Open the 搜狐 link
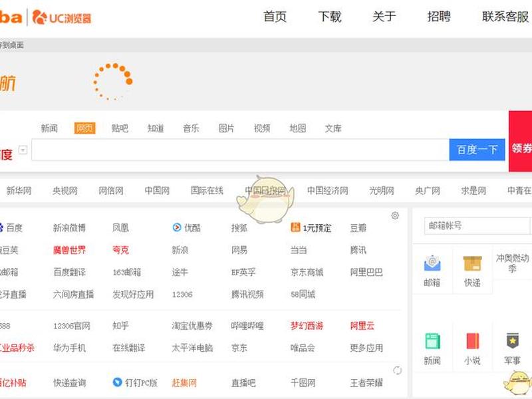The height and width of the screenshot is (399, 532). tap(239, 227)
